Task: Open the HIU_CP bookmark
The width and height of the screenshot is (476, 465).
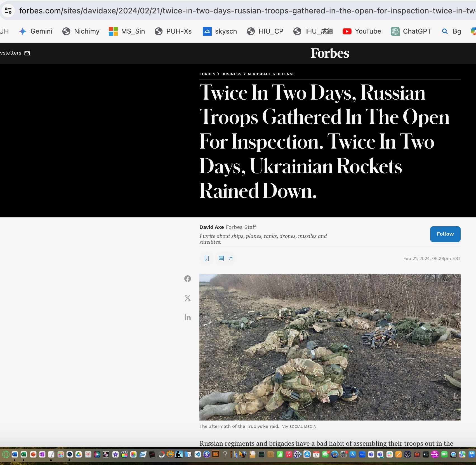Action: click(265, 31)
